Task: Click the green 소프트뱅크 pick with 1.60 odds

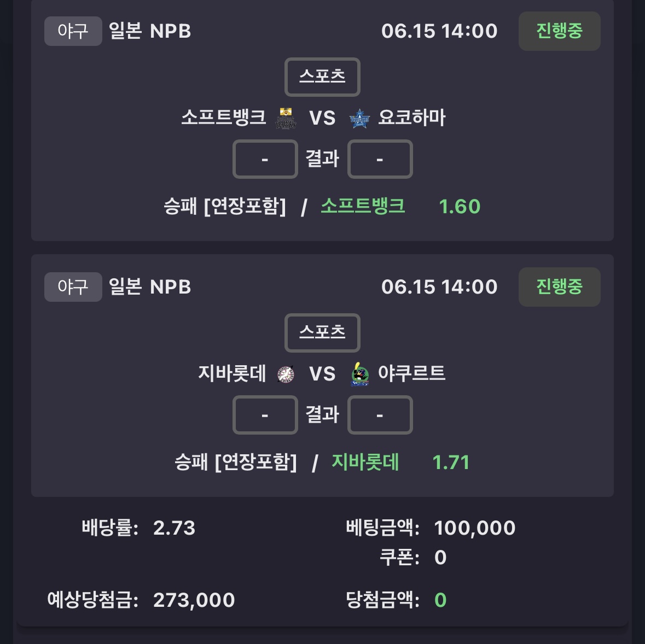Action: click(363, 206)
